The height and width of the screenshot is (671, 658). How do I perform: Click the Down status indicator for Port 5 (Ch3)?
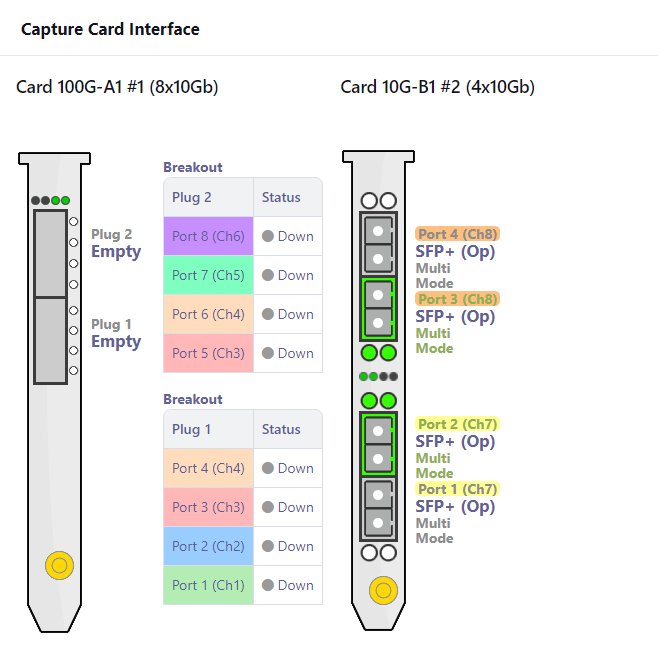[288, 353]
